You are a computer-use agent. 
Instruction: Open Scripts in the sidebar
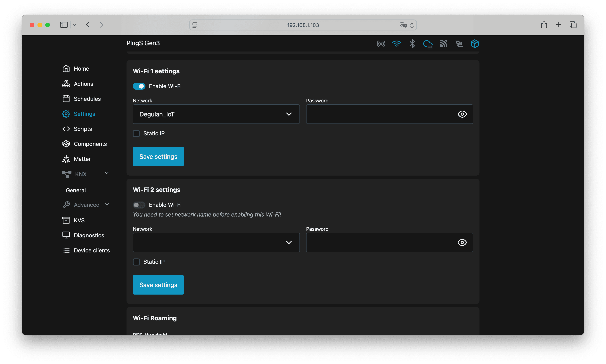coord(83,129)
